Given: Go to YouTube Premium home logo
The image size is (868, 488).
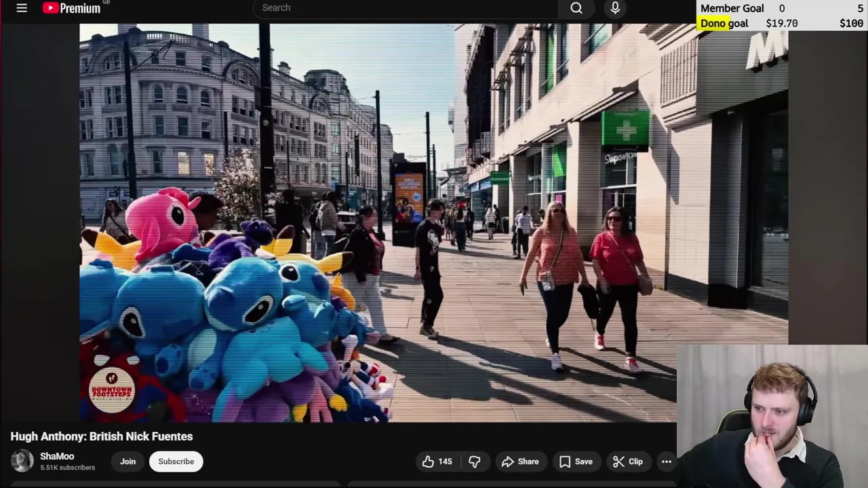Looking at the screenshot, I should tap(72, 8).
